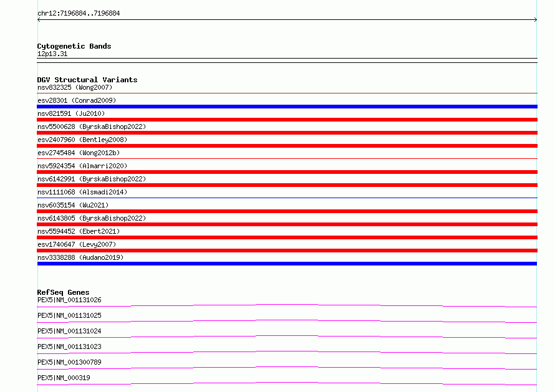
Task: Select variant nsv6035154 (Wu2021) label
Action: click(x=73, y=205)
